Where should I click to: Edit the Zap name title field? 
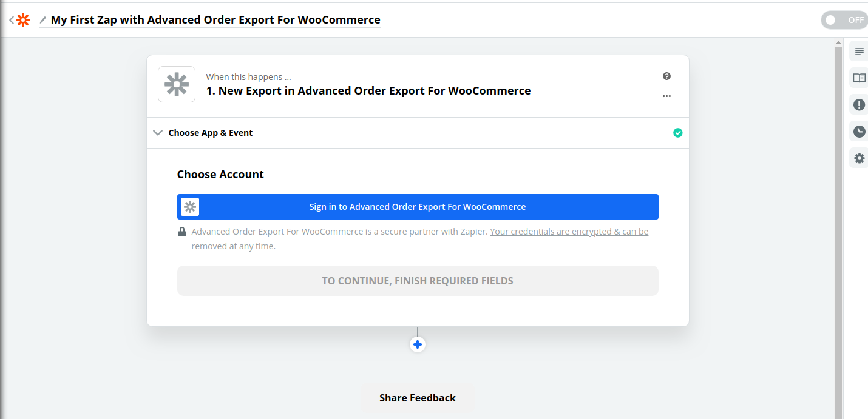pos(215,20)
